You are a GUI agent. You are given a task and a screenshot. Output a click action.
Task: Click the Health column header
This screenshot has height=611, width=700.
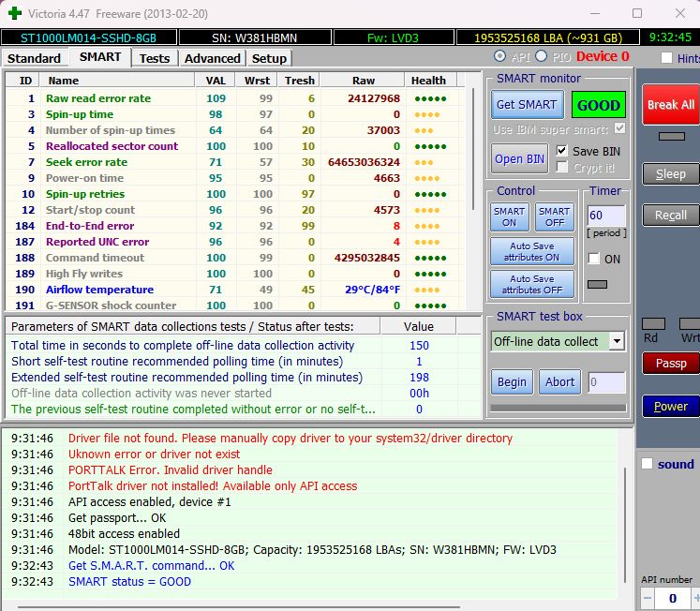click(431, 81)
